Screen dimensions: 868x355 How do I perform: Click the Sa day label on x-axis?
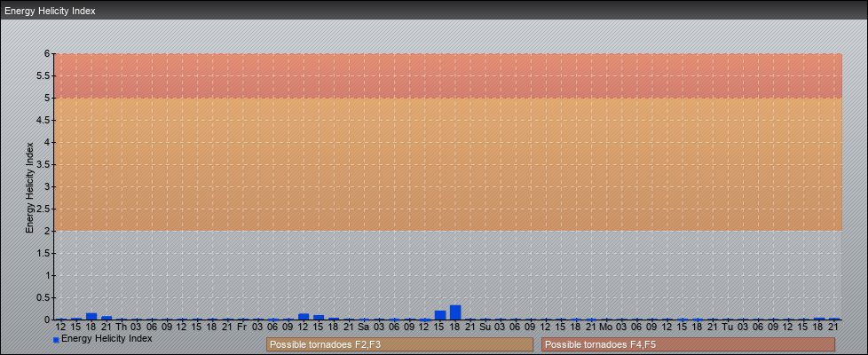(x=364, y=327)
